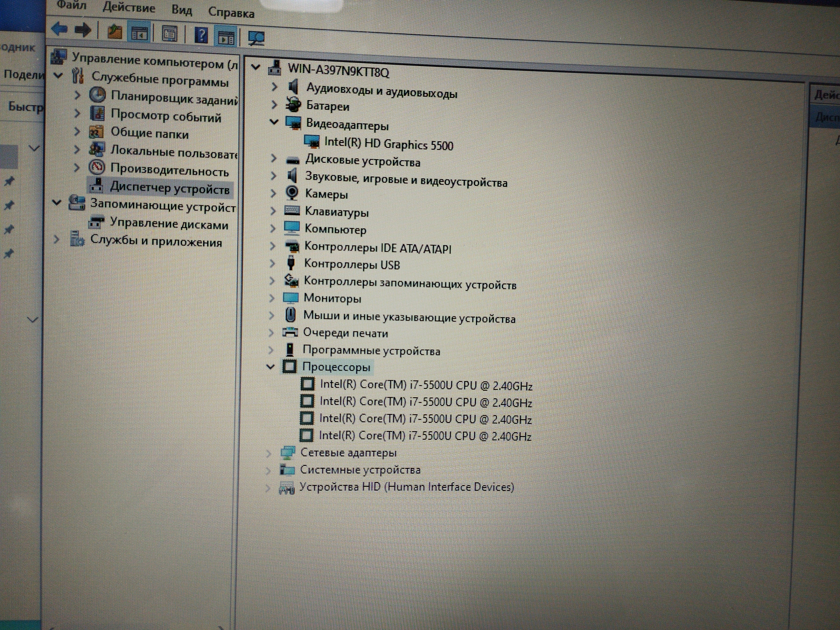Click the Back arrow toolbar button

(x=59, y=29)
